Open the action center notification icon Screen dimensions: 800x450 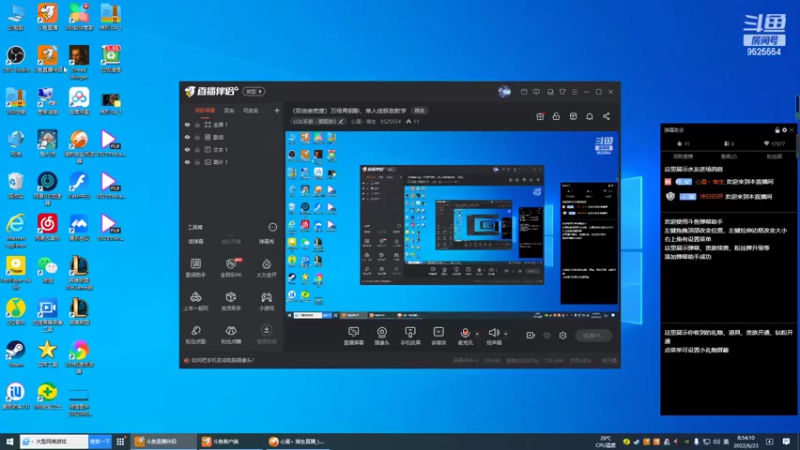tap(787, 441)
